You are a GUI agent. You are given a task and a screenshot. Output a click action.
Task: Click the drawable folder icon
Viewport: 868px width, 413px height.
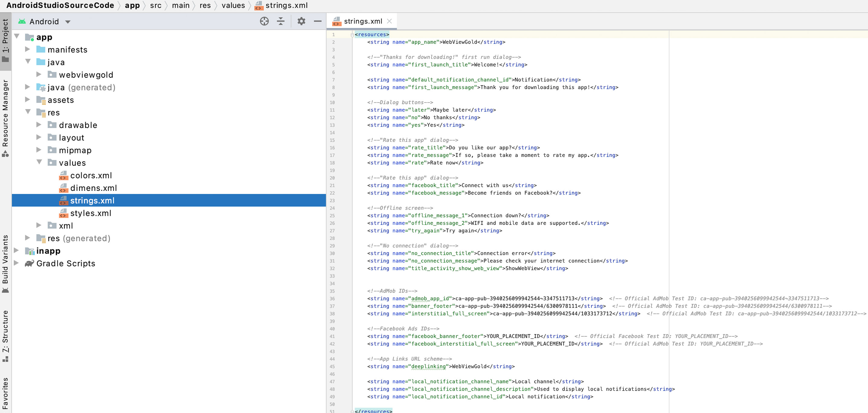(52, 125)
